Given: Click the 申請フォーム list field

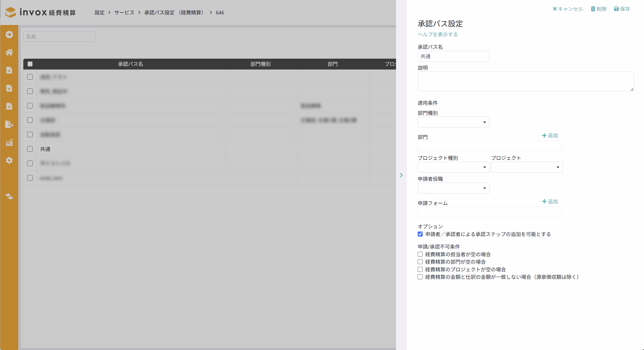Looking at the screenshot, I should click(489, 212).
